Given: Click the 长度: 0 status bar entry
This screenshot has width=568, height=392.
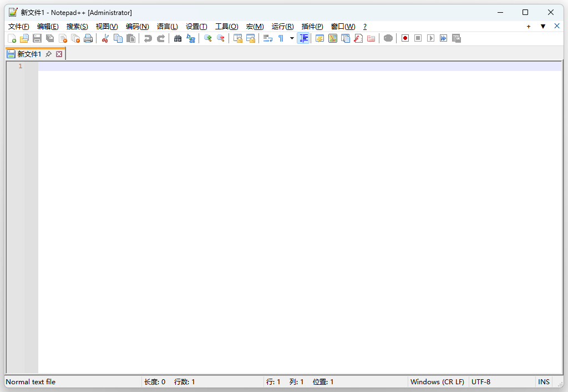Looking at the screenshot, I should pos(155,382).
